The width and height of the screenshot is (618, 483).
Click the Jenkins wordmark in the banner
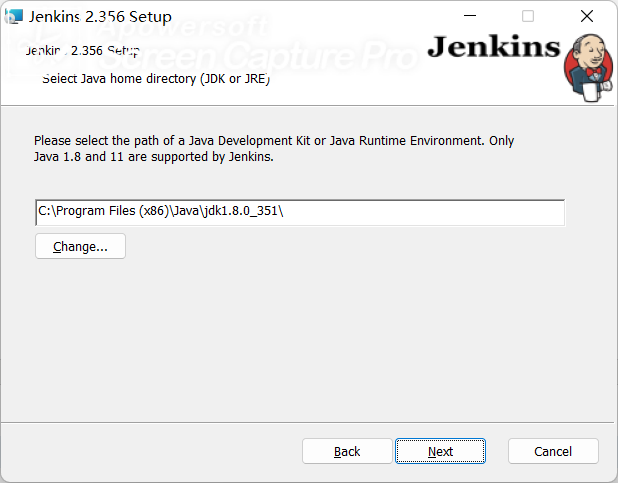(x=494, y=47)
